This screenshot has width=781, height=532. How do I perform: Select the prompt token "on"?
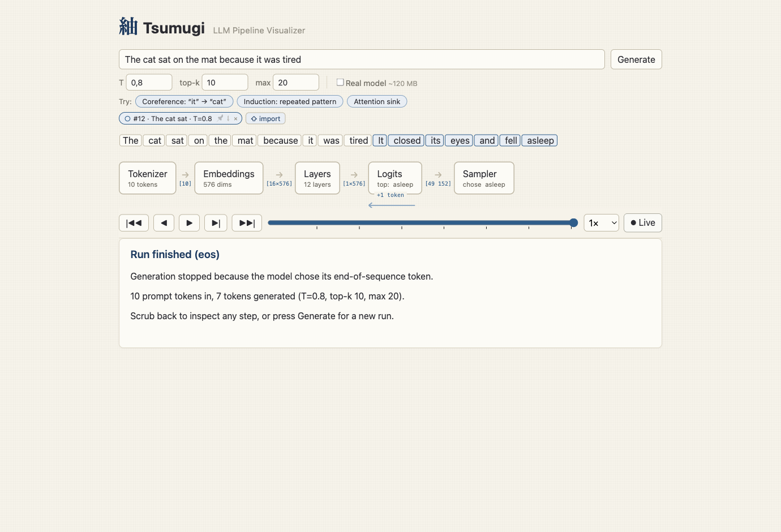tap(199, 140)
